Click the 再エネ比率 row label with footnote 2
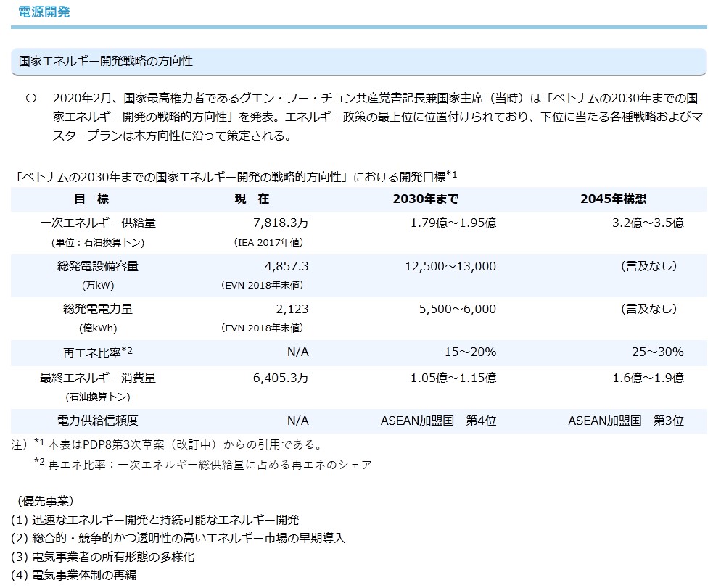The image size is (721, 588). [98, 352]
